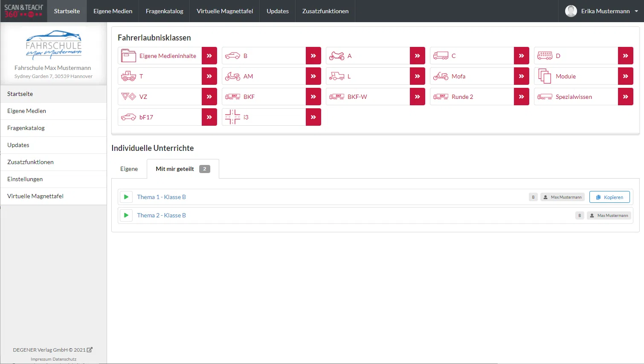Switch to the Eigene tab
644x364 pixels.
pos(129,169)
